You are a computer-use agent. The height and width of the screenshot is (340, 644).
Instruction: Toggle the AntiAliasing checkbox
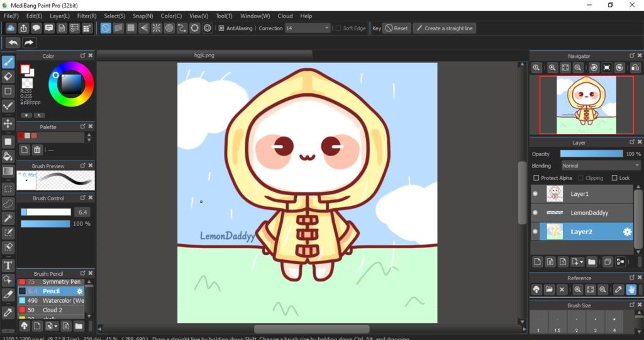[221, 28]
